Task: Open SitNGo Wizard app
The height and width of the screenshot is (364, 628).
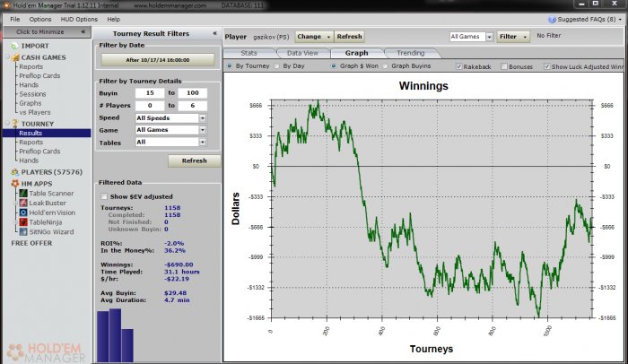Action: pos(48,231)
